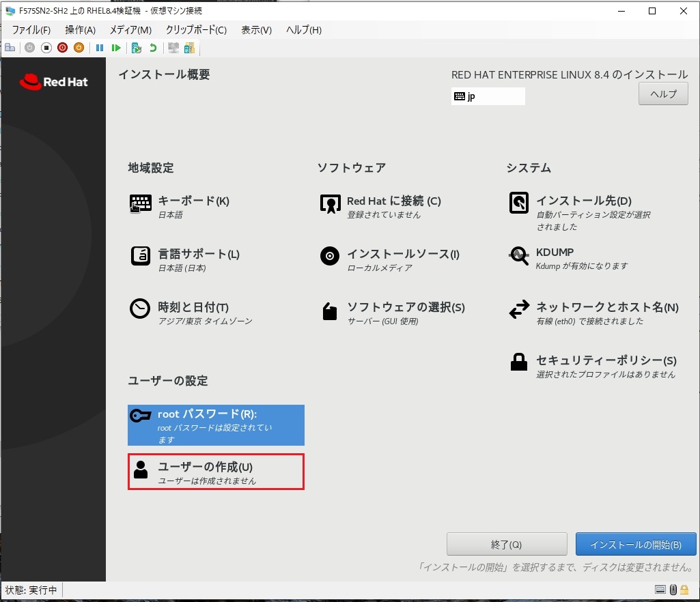The width and height of the screenshot is (700, 602).
Task: Open the ヘルプ(H) menu
Action: pos(304,30)
